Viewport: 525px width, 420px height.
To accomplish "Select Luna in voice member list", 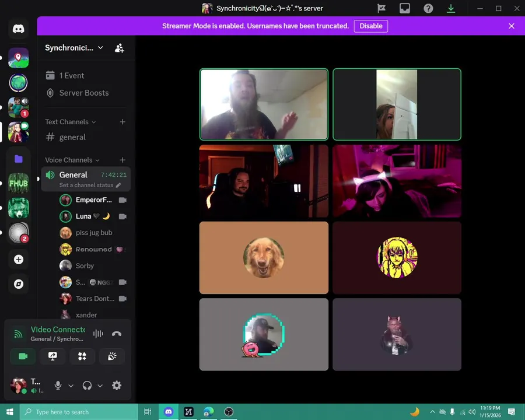I will 93,216.
